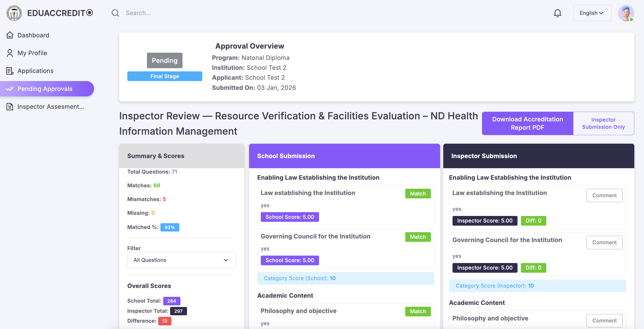Viewport: 644px width, 329px height.
Task: Click Match badge for Philosophy and objective
Action: point(418,311)
